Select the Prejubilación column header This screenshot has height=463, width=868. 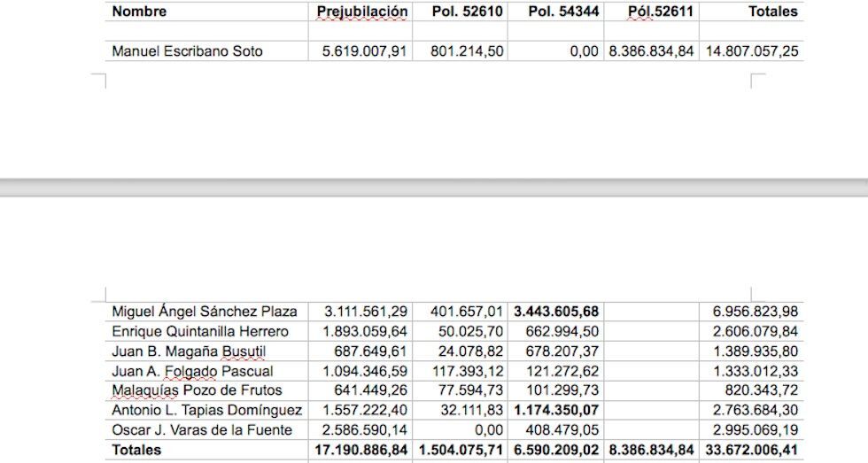(362, 12)
